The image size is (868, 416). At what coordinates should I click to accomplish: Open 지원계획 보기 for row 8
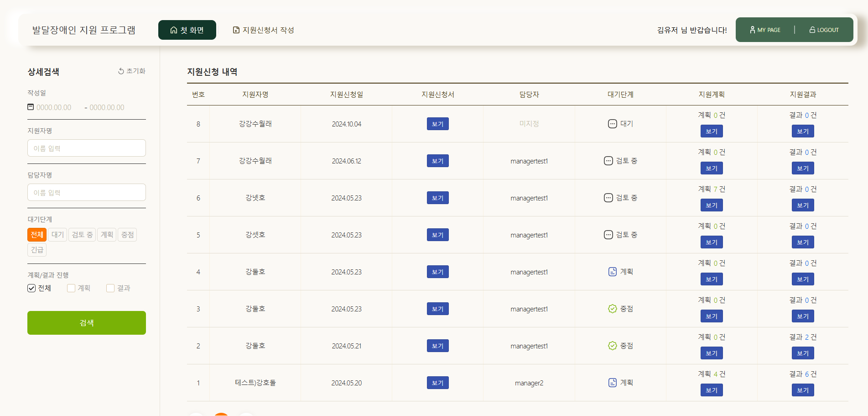click(712, 131)
